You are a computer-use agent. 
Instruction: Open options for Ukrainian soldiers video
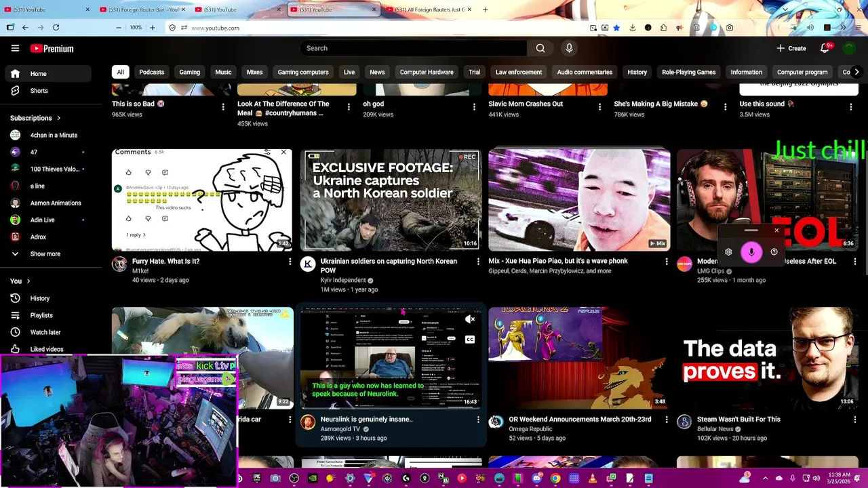click(478, 262)
